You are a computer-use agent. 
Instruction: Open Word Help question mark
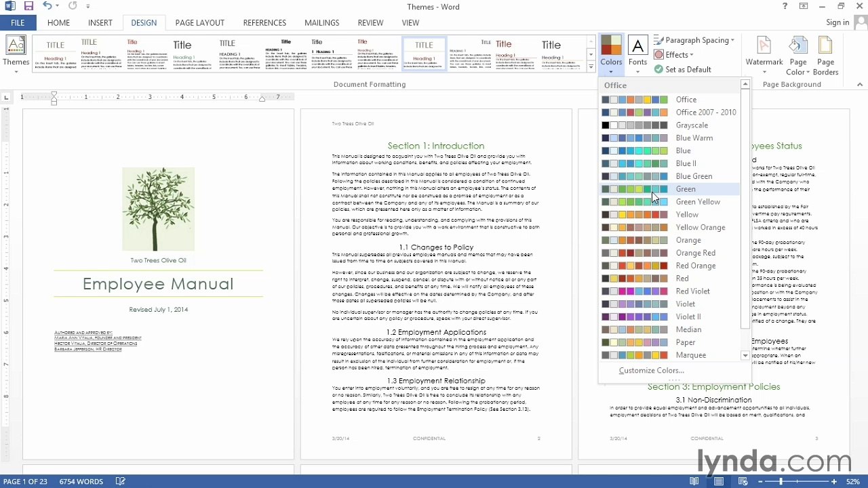point(785,7)
